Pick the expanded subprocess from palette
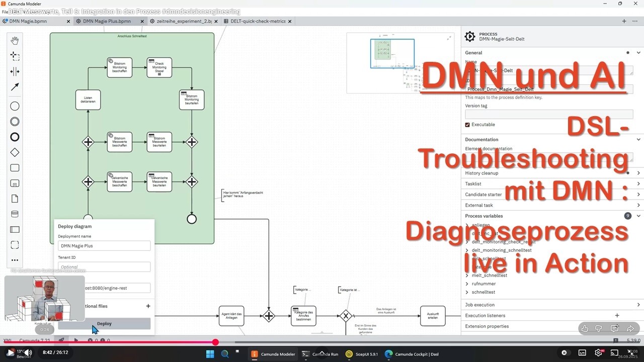The height and width of the screenshot is (362, 644). pos(15,183)
